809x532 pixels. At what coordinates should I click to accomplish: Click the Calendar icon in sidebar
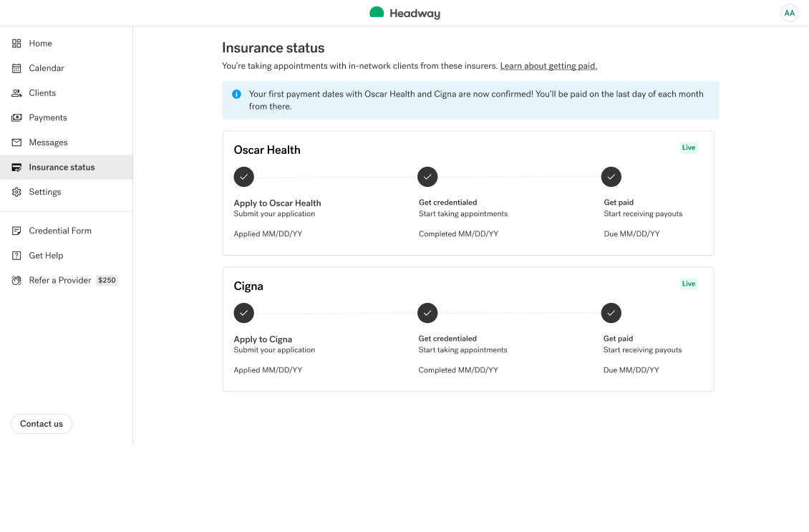click(16, 68)
